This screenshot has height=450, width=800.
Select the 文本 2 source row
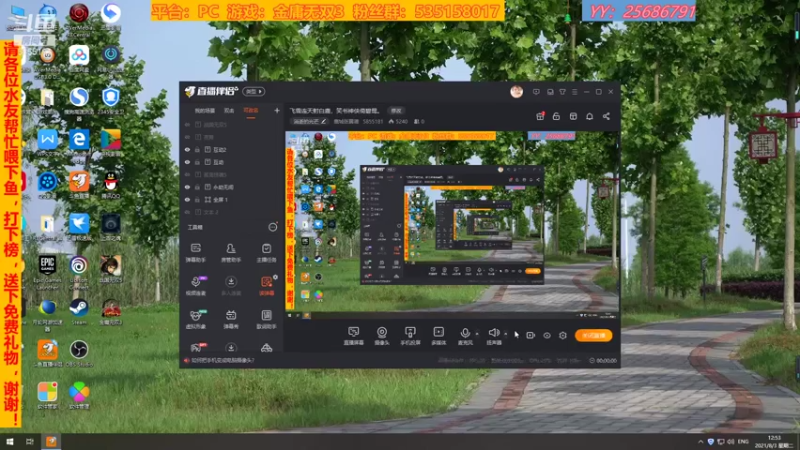(x=232, y=212)
